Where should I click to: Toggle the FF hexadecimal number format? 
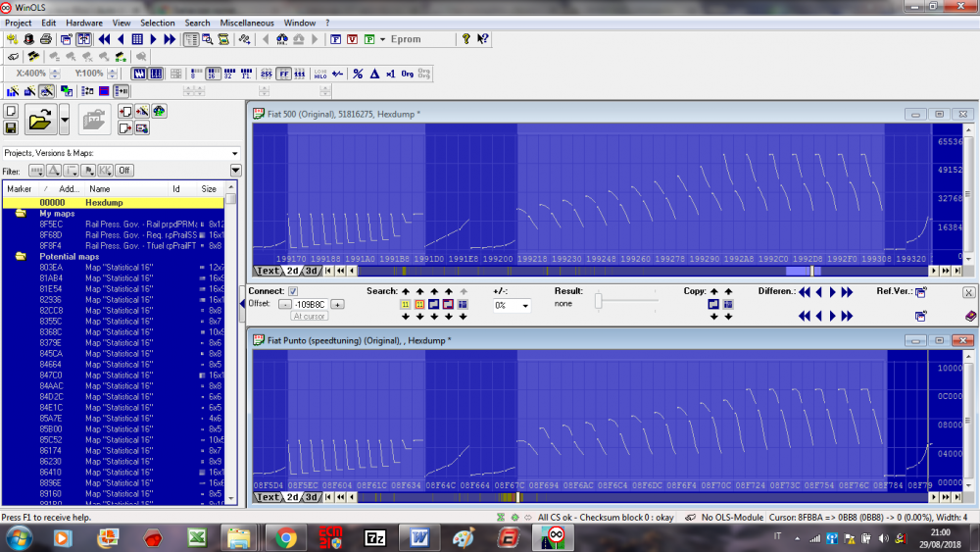coord(284,74)
